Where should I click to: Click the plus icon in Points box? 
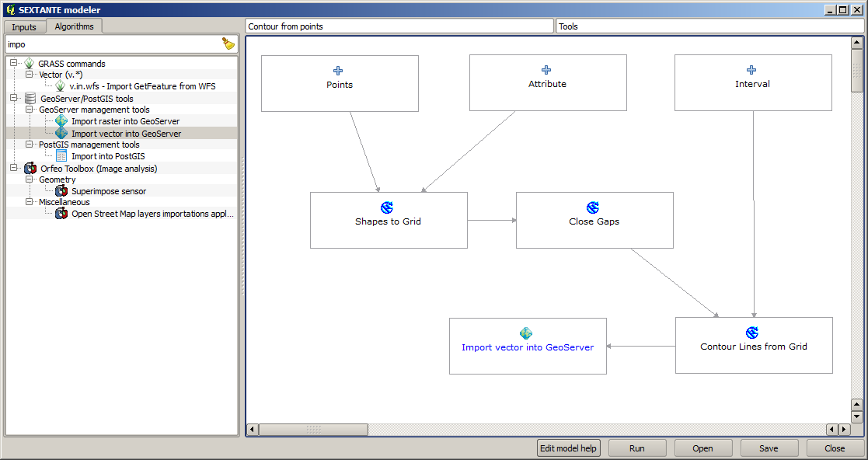click(338, 70)
